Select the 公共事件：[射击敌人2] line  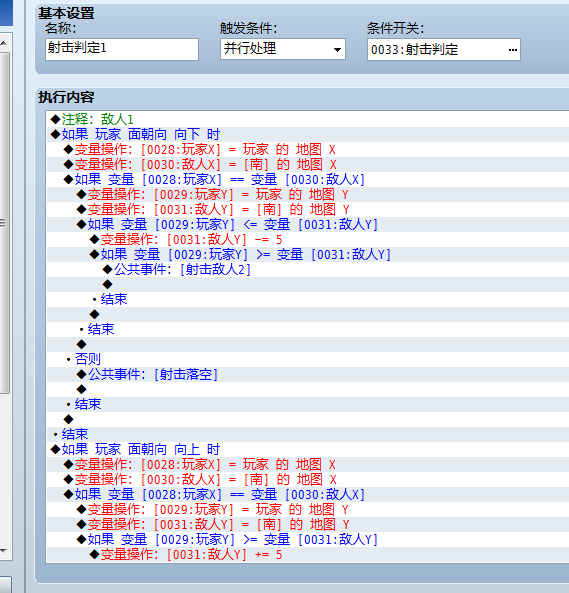[x=307, y=269]
